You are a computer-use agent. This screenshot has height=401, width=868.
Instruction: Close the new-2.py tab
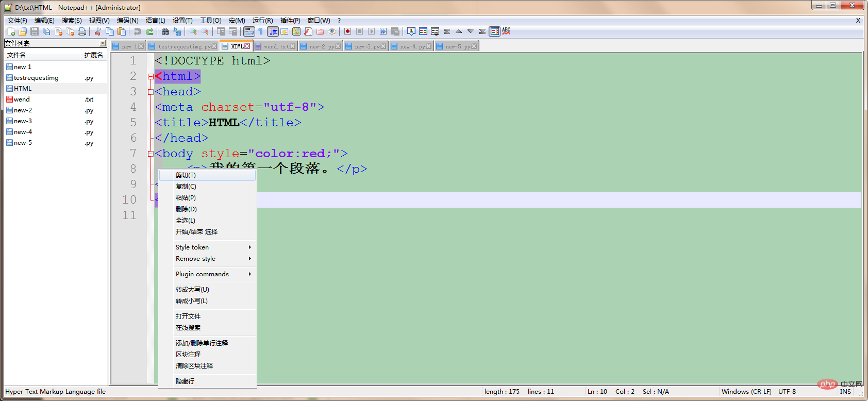click(x=338, y=46)
